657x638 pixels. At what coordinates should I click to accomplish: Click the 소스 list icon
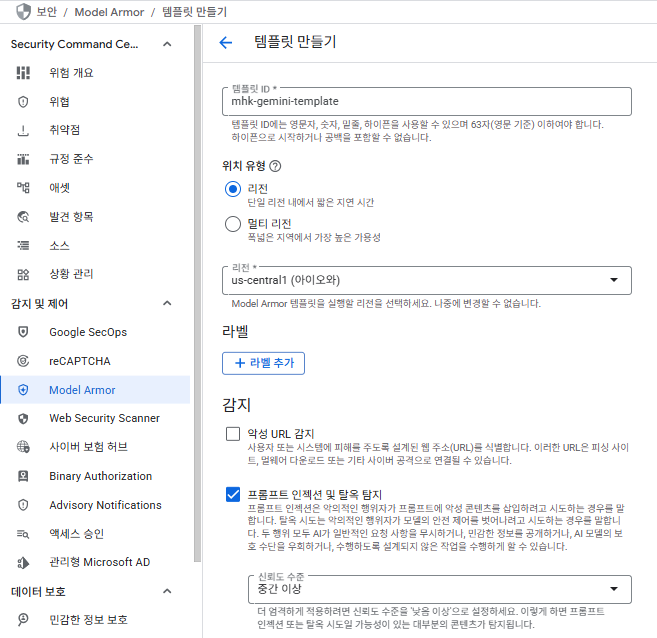(23, 245)
